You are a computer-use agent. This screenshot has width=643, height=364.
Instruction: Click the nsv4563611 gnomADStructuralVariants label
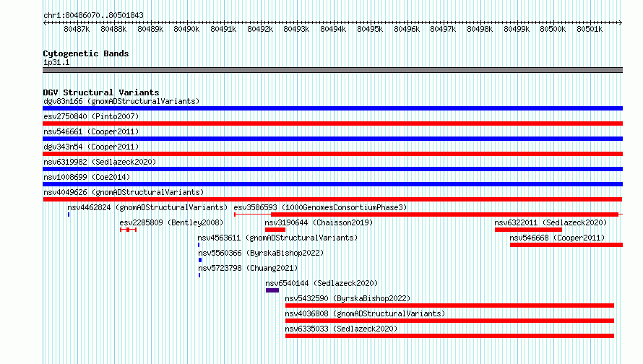[x=277, y=238]
